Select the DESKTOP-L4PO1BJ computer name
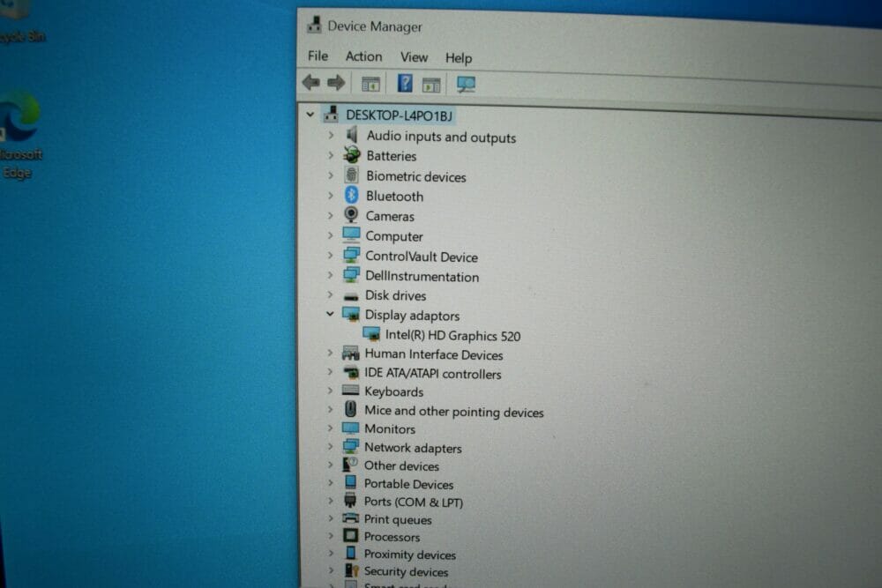Image resolution: width=882 pixels, height=588 pixels. coord(399,115)
